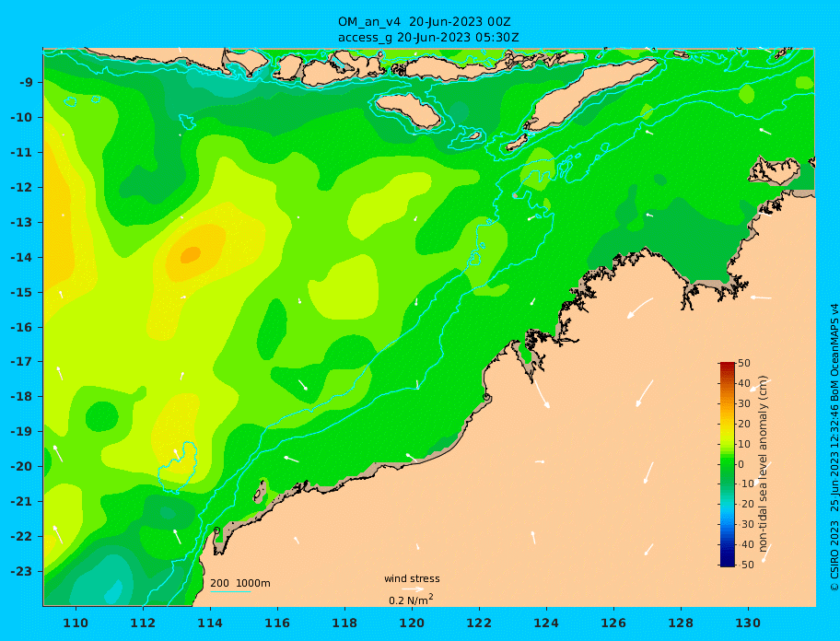Select latitude label -22 on the y-axis
Image resolution: width=840 pixels, height=641 pixels.
coord(24,537)
